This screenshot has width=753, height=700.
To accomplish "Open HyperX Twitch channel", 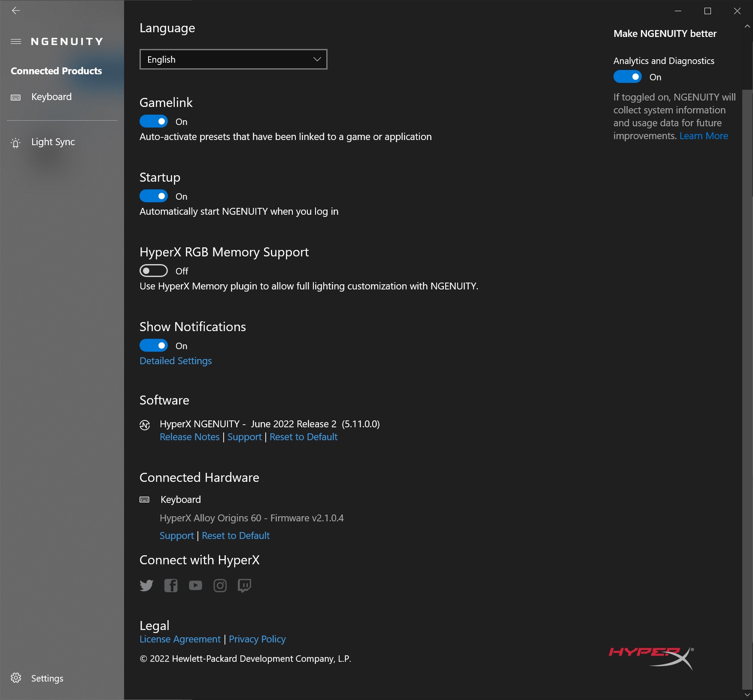I will [245, 585].
